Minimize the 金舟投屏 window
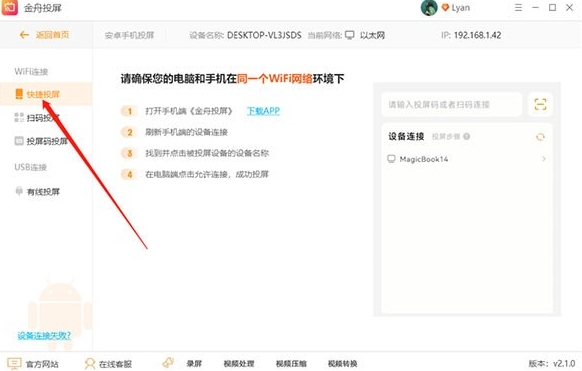The image size is (582, 371). pyautogui.click(x=535, y=7)
